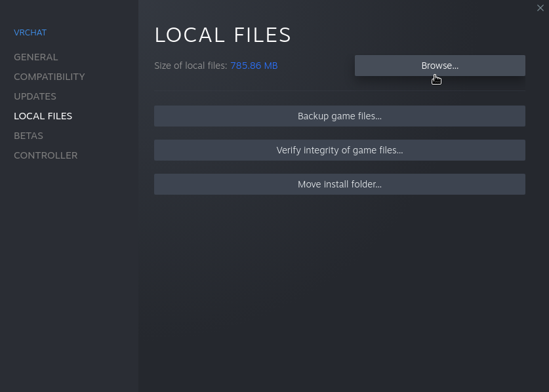Go to the Updates section

[35, 96]
